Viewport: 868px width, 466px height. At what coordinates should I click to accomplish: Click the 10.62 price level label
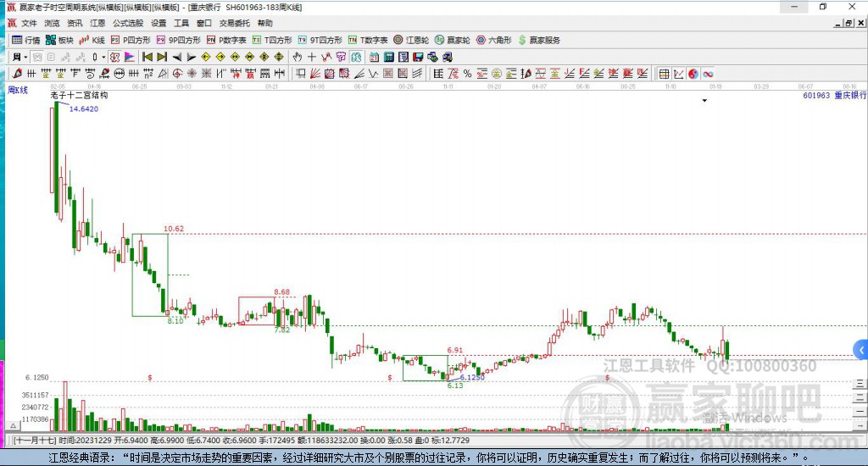click(x=174, y=229)
